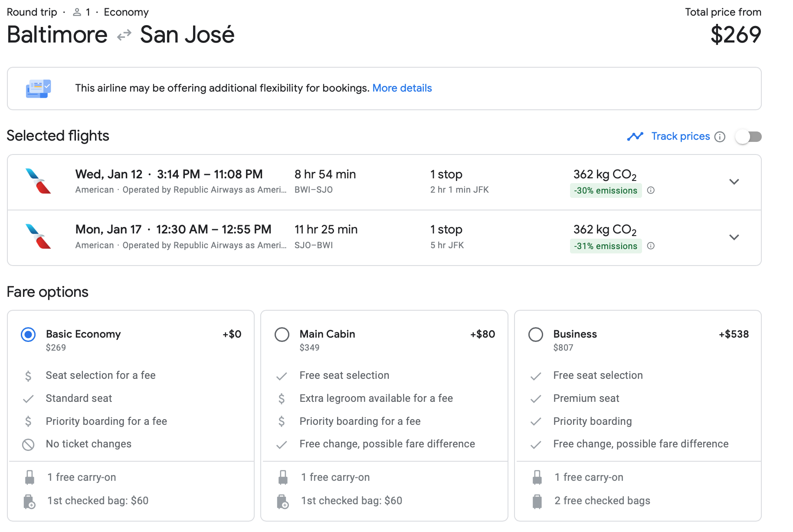Click 2 free checked bags text
The height and width of the screenshot is (532, 793).
pyautogui.click(x=602, y=501)
